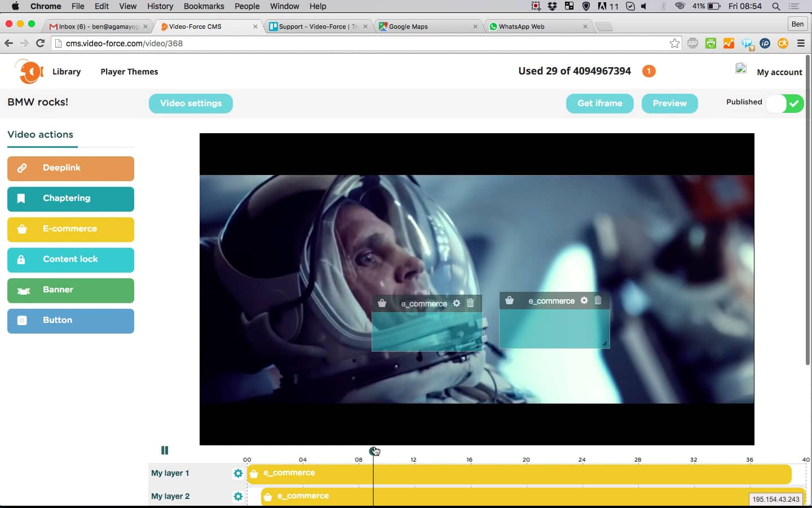Open the Window menu
The height and width of the screenshot is (508, 812).
point(284,6)
